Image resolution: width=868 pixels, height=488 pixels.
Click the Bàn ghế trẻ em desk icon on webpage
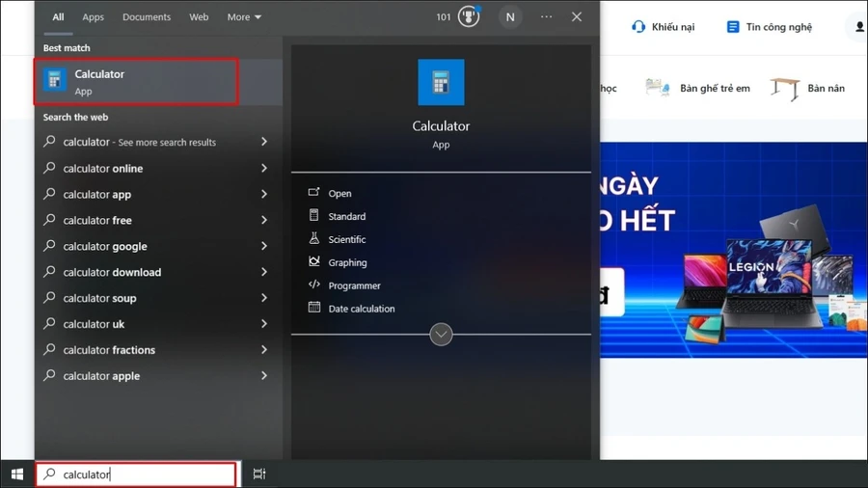[658, 88]
